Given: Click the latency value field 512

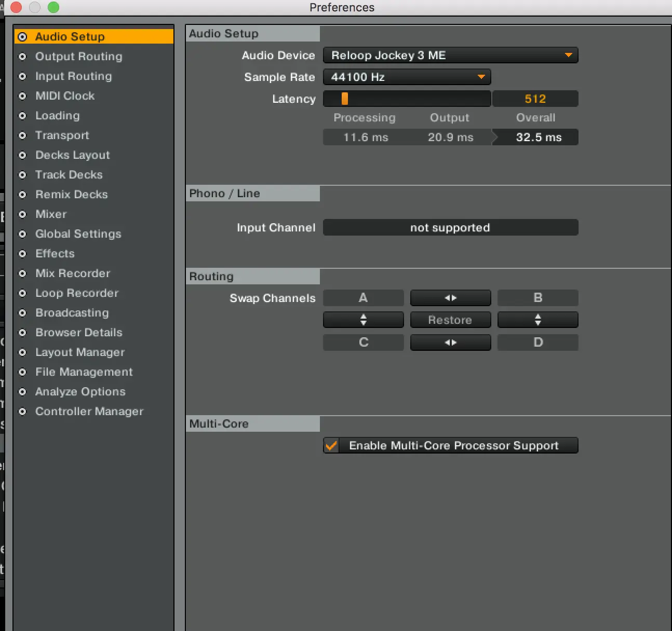Looking at the screenshot, I should (535, 99).
